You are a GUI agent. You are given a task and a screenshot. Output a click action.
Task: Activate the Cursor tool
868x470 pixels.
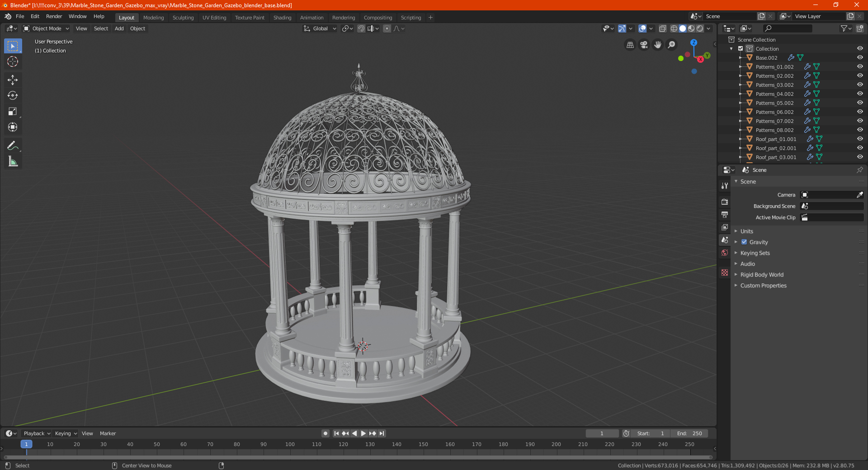[13, 62]
